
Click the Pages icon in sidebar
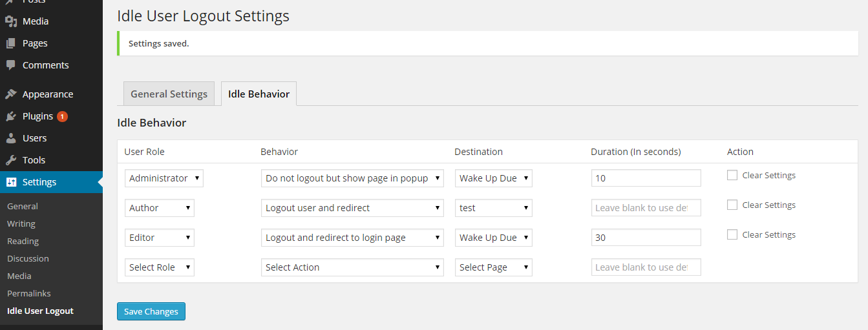(x=11, y=43)
